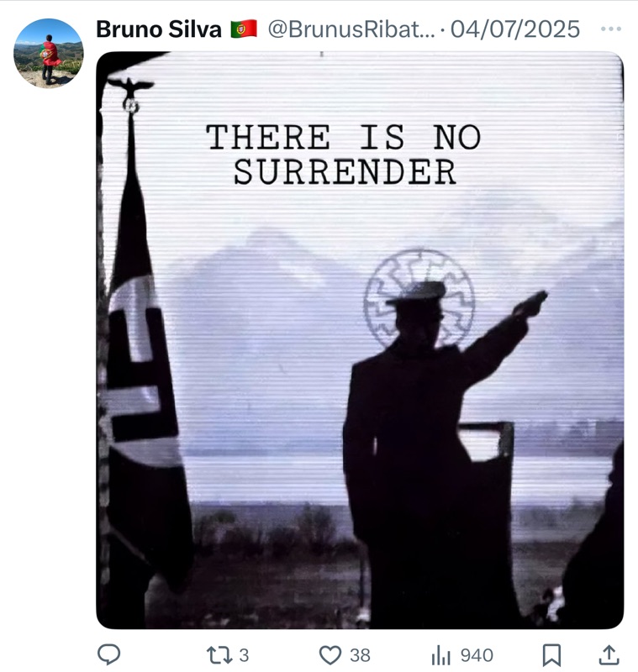Image resolution: width=638 pixels, height=672 pixels.
Task: Open the attached image in full view
Action: [360, 340]
